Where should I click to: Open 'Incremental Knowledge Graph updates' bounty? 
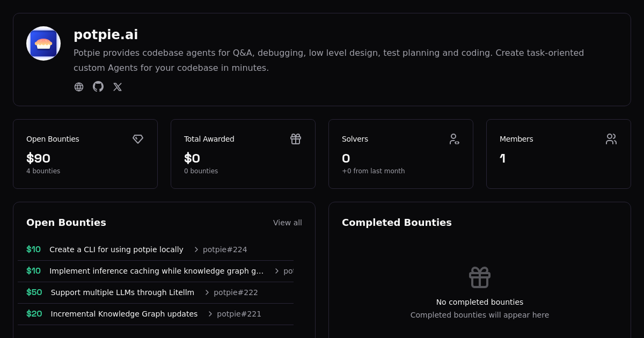(124, 314)
